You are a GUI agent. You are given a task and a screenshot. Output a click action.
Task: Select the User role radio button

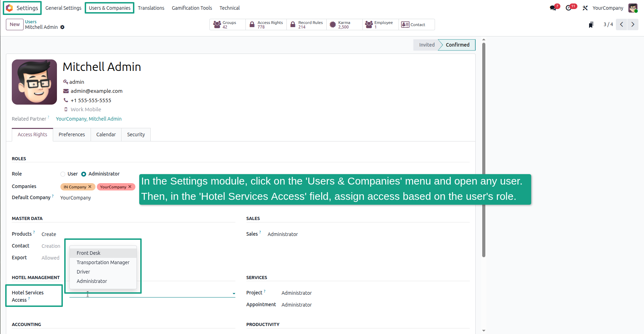pos(63,174)
